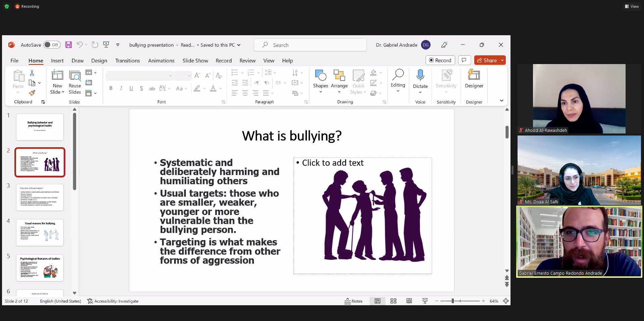The width and height of the screenshot is (644, 321).
Task: Click the Save floppy disk icon
Action: tap(68, 45)
